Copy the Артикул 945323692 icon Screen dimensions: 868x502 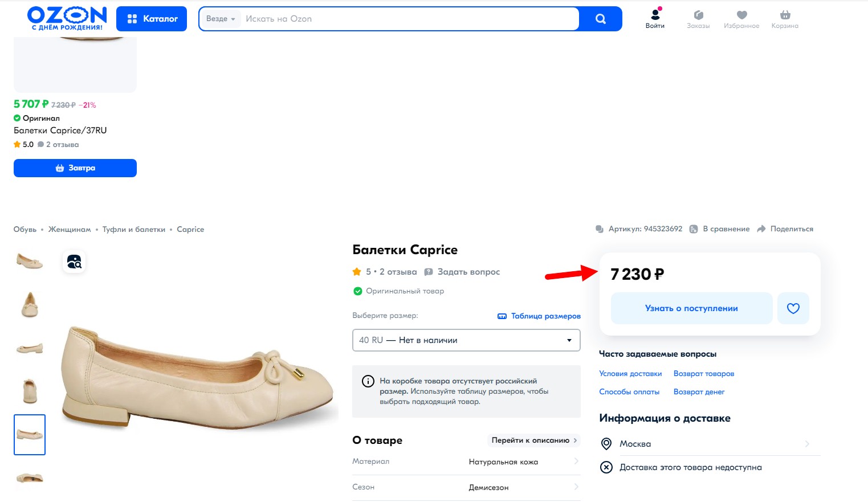tap(600, 229)
